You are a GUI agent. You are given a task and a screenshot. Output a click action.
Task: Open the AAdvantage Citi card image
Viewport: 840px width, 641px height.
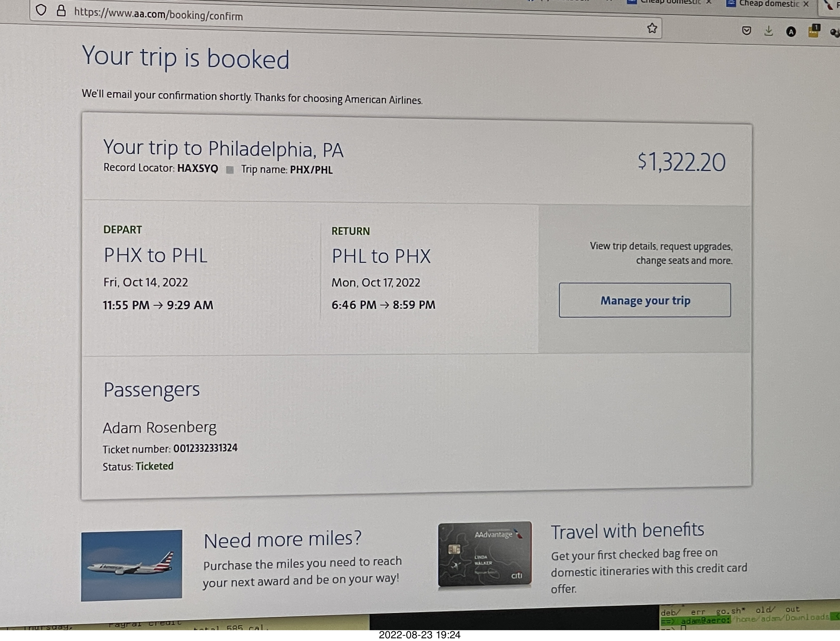pyautogui.click(x=485, y=555)
